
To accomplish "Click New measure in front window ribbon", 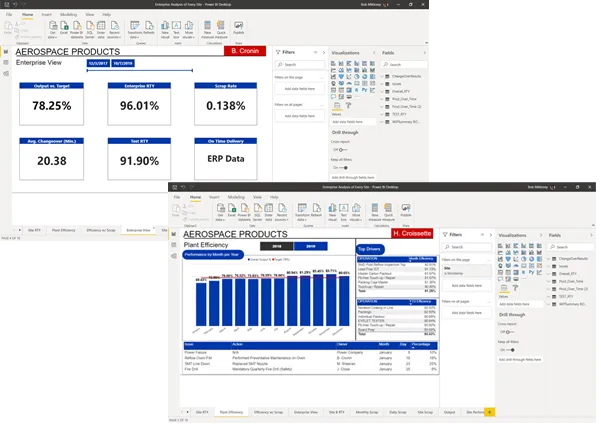I will pos(375,212).
